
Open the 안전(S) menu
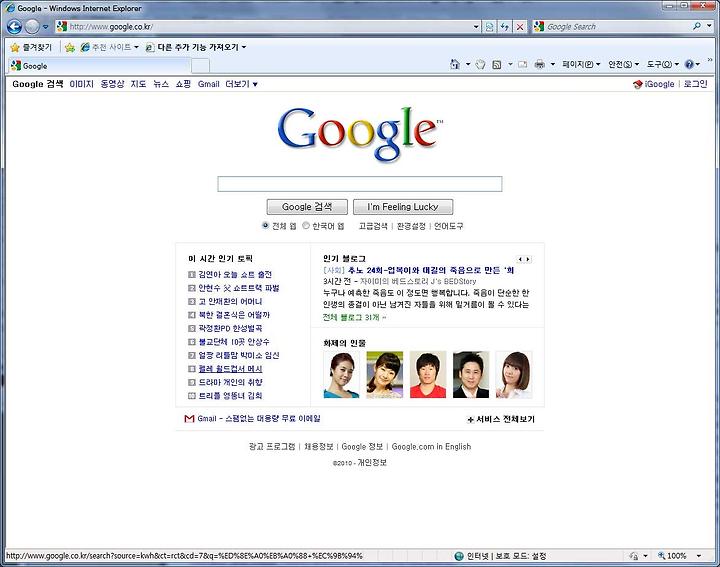point(623,64)
